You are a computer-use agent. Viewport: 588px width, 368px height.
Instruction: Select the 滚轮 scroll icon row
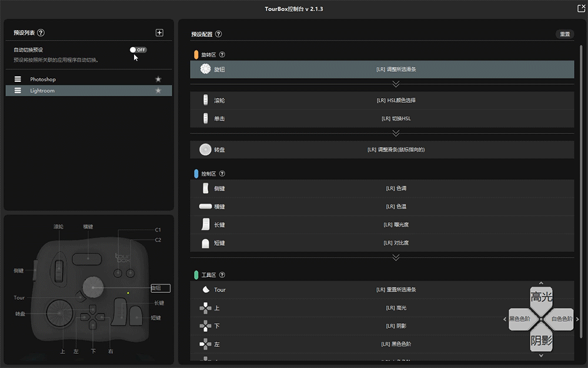[205, 100]
